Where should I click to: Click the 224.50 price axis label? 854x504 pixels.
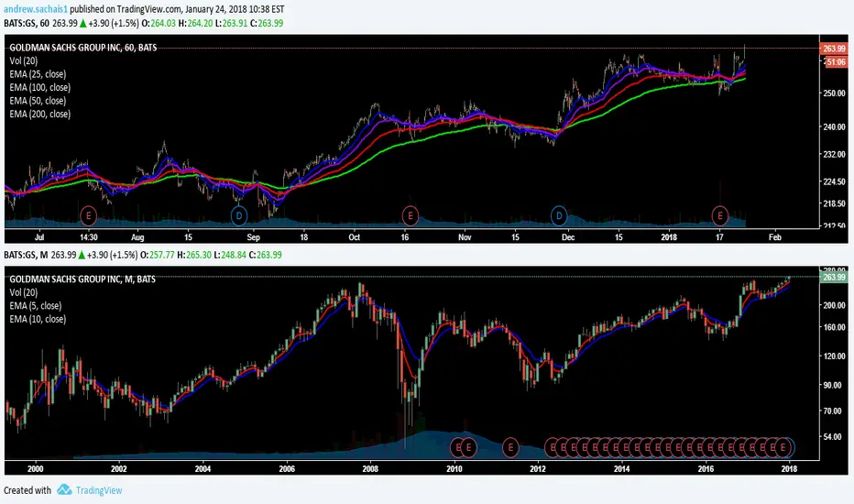coord(834,181)
